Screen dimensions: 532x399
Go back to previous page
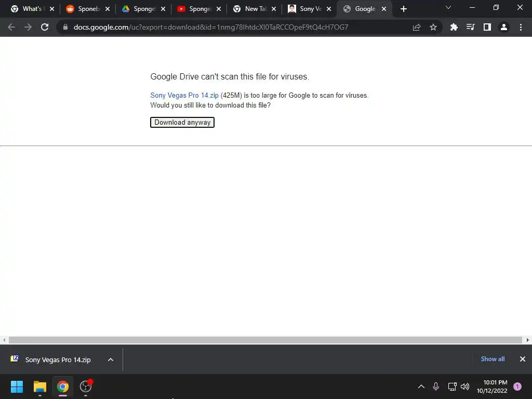[x=11, y=27]
